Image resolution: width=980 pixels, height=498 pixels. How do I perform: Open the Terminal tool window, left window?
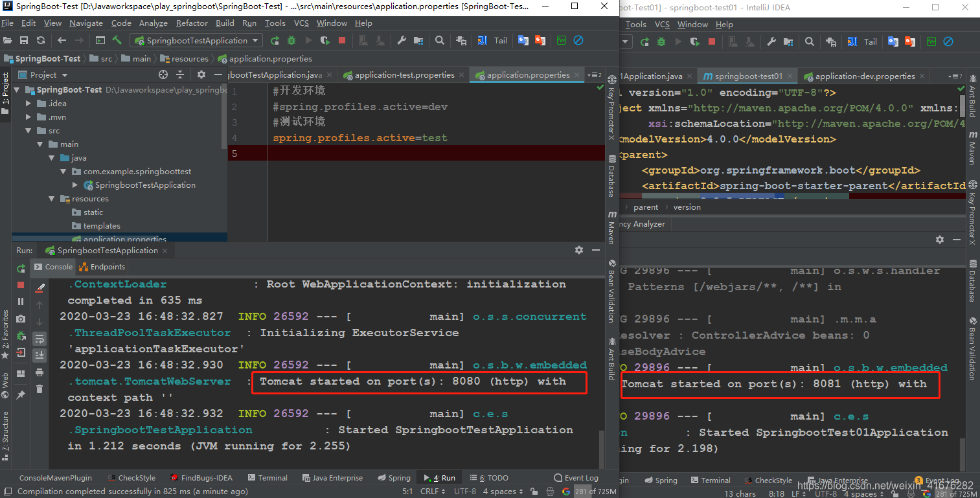pos(267,478)
